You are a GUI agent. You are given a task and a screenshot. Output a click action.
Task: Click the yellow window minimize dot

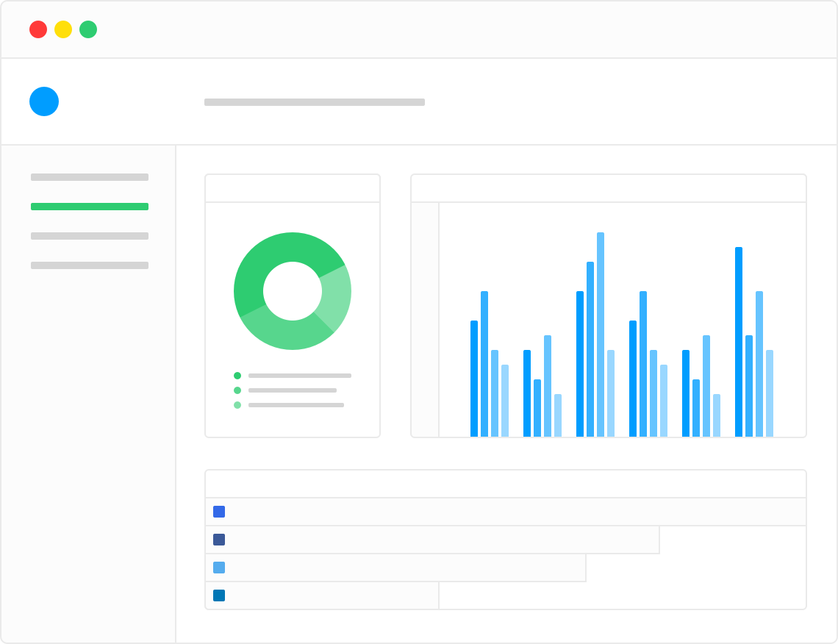pos(63,29)
